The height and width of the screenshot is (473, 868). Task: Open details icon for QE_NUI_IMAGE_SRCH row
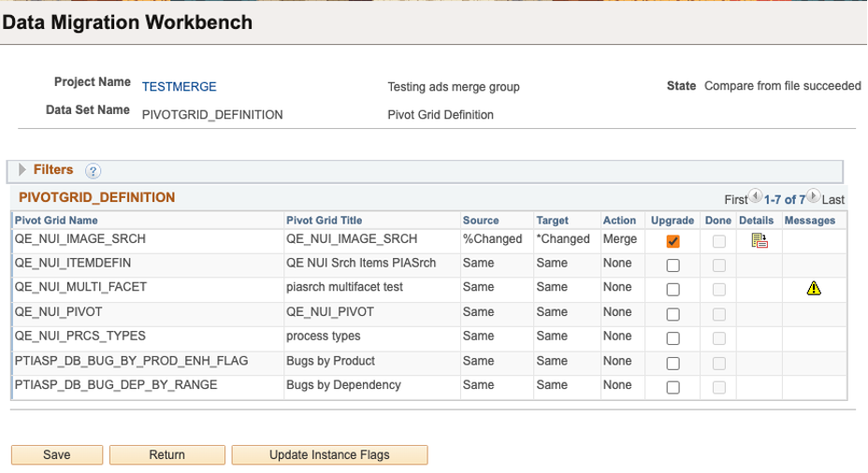click(759, 240)
